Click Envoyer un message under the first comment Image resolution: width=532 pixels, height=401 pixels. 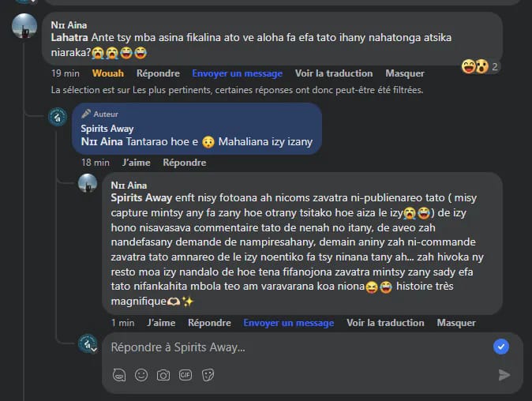tap(237, 73)
